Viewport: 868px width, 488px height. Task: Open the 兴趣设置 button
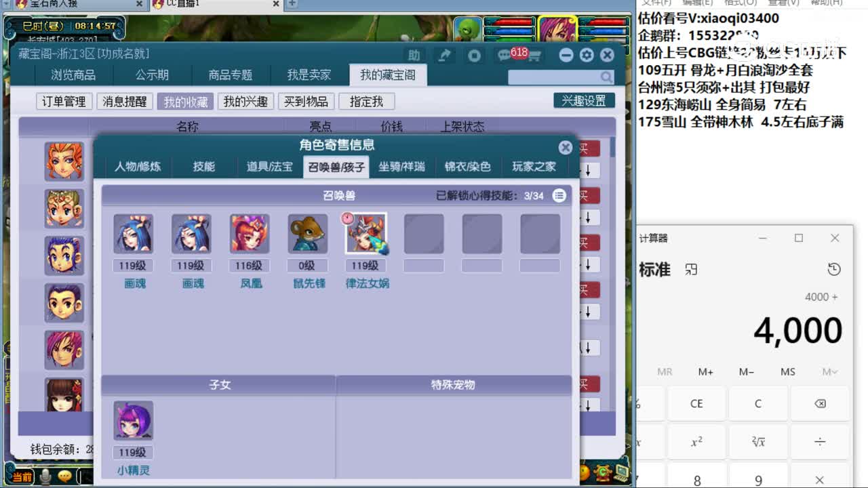coord(584,100)
